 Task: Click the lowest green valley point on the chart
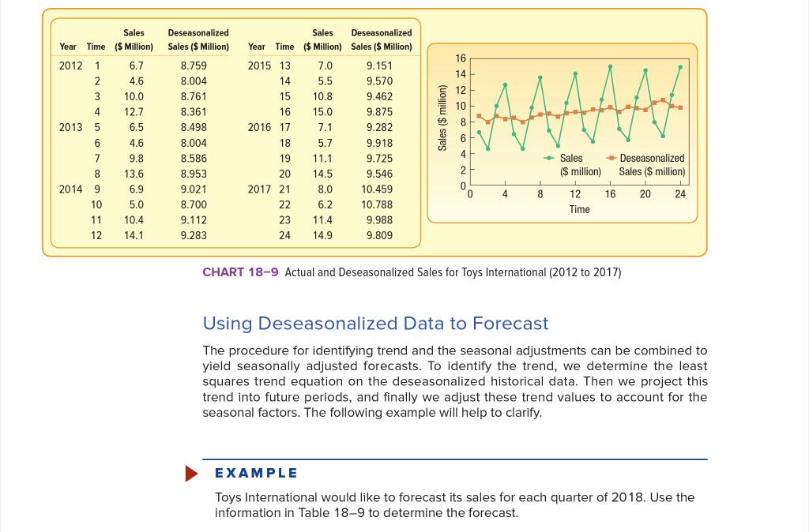(x=488, y=149)
